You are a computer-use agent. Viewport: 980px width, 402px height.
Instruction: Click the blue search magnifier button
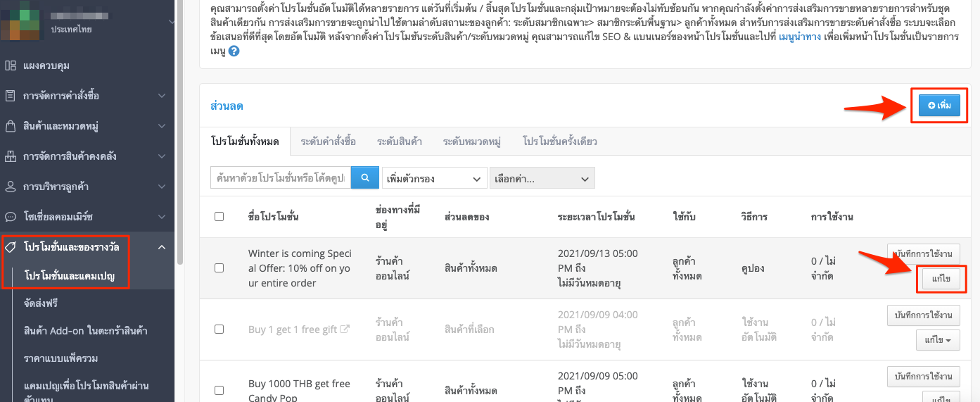(x=365, y=178)
